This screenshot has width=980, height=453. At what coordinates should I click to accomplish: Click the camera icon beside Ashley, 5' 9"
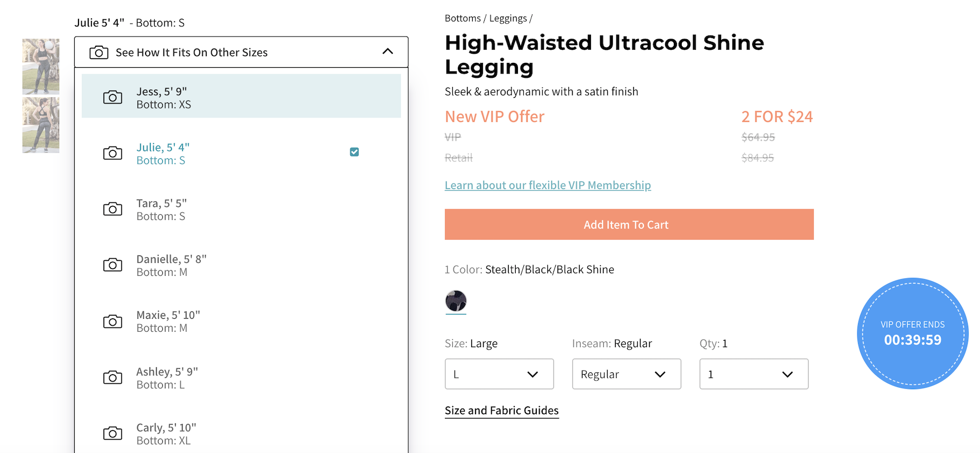[x=112, y=377]
